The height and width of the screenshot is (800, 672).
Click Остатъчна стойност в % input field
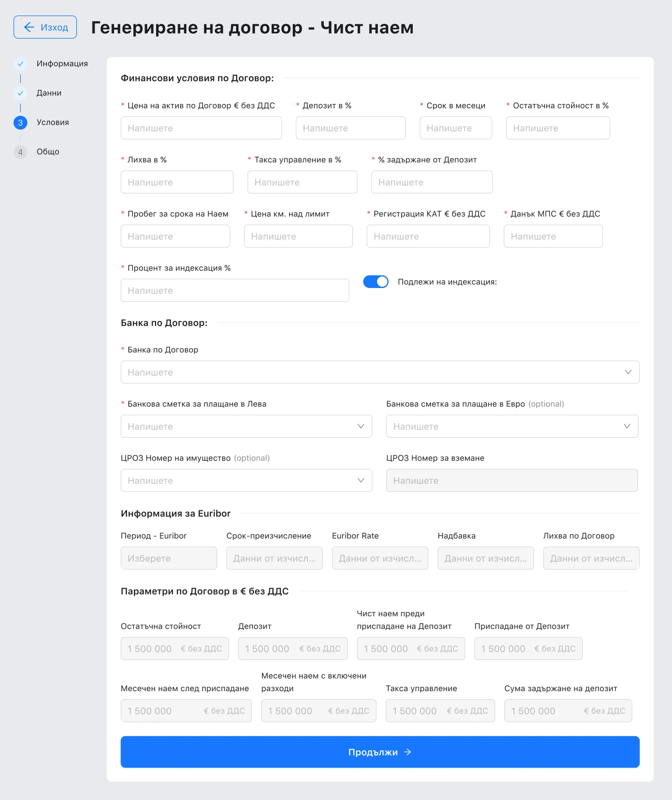(x=558, y=128)
